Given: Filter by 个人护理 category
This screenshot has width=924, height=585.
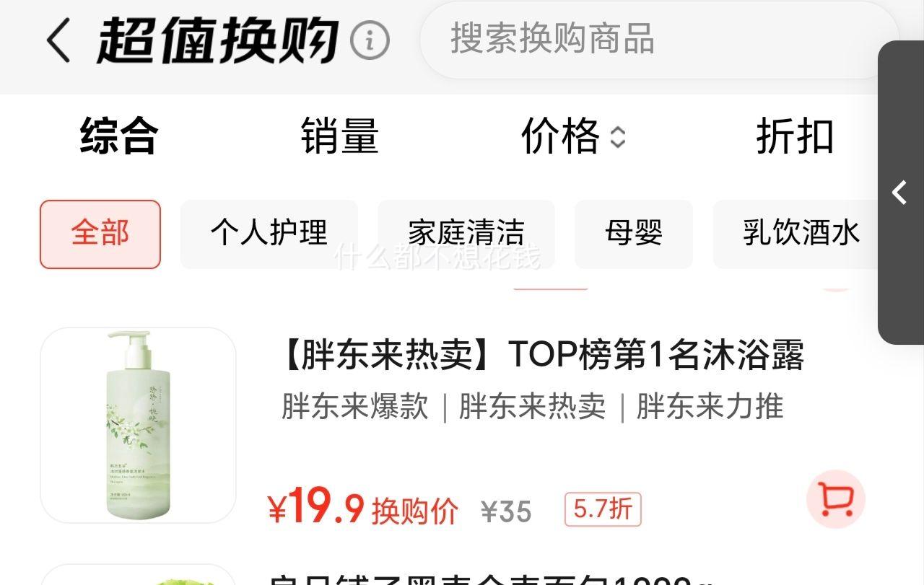Looking at the screenshot, I should pos(269,234).
